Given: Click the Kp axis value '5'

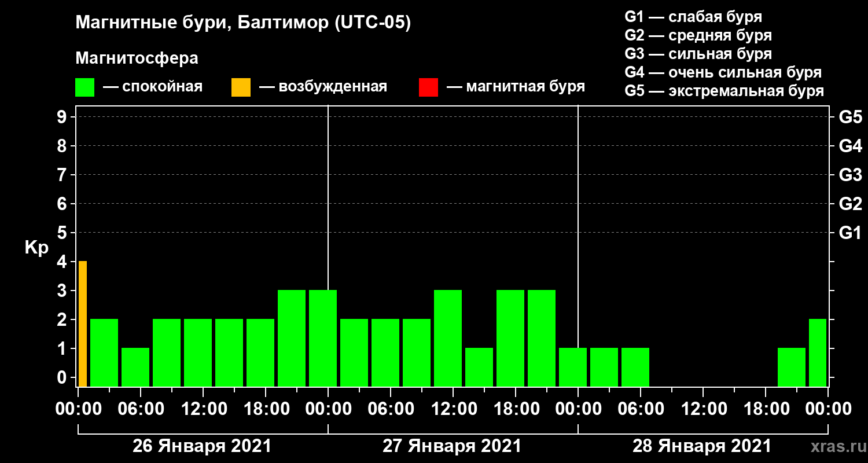Looking at the screenshot, I should click(63, 233).
